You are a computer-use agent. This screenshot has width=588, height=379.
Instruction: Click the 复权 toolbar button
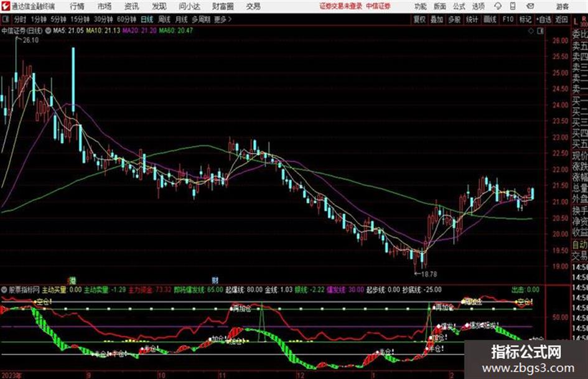(419, 19)
